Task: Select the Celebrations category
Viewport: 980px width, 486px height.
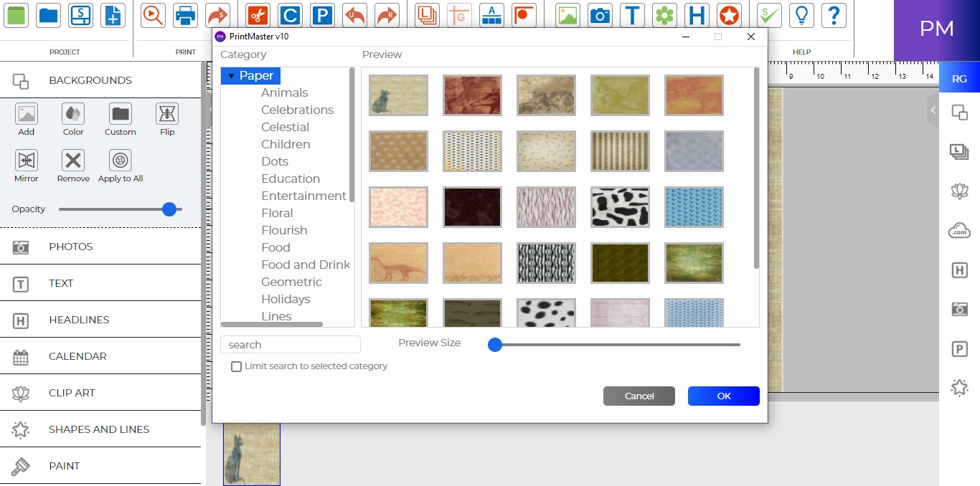Action: 298,110
